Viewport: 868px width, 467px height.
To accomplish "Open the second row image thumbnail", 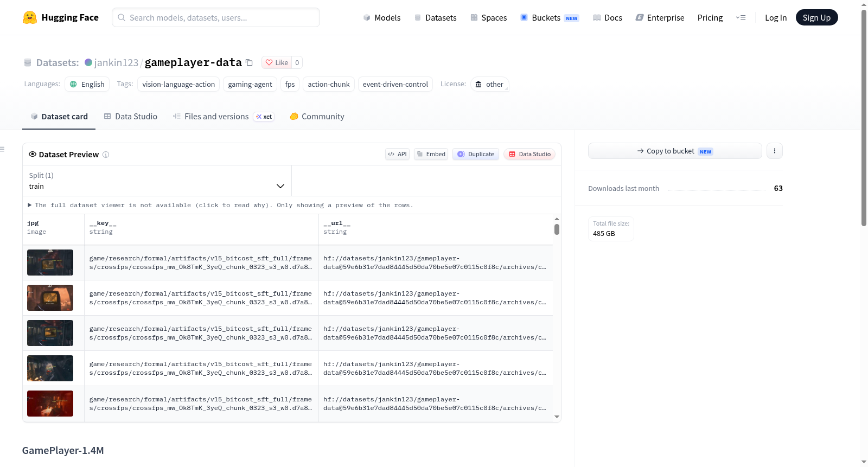I will [x=50, y=298].
